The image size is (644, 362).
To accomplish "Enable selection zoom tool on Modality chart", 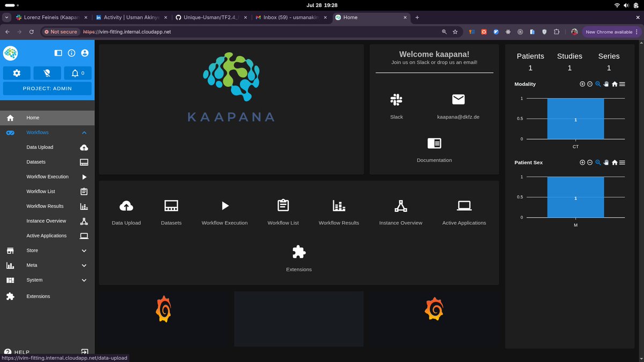I will point(598,84).
